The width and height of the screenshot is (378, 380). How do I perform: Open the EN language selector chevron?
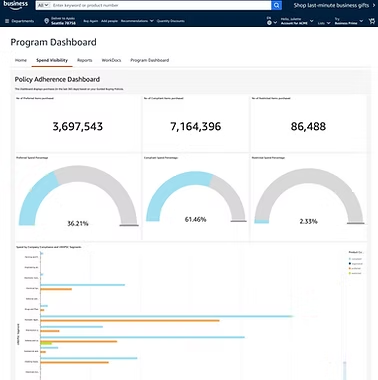[x=275, y=23]
